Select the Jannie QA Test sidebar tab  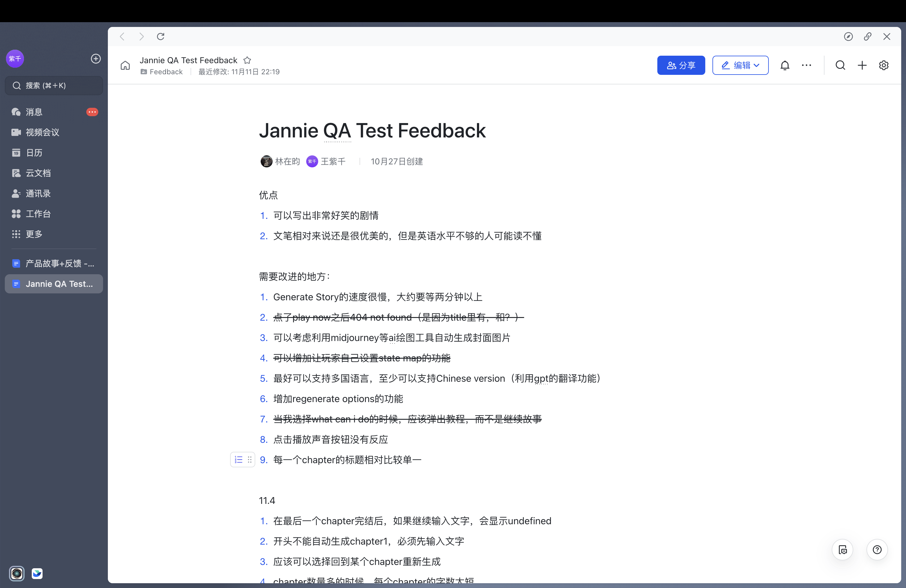click(x=54, y=284)
